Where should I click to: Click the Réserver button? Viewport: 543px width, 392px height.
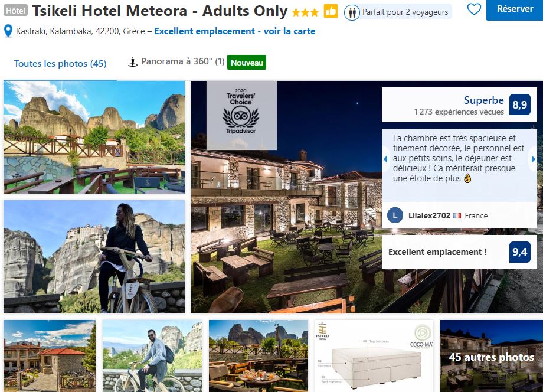coord(515,9)
